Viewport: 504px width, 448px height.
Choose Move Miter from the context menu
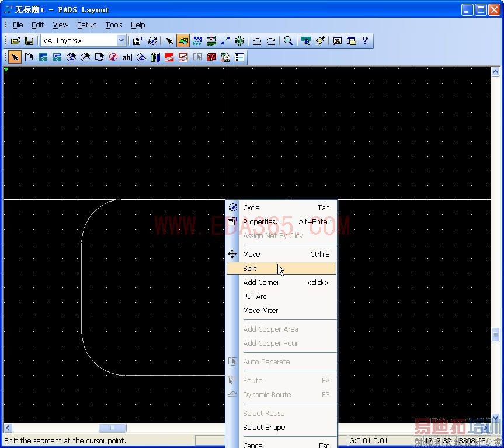tap(281, 311)
